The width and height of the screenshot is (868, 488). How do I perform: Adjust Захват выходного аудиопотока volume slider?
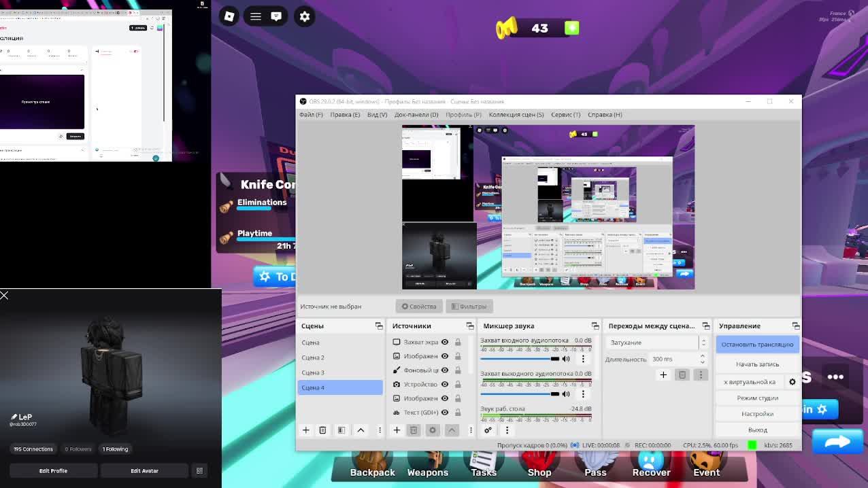tap(520, 393)
